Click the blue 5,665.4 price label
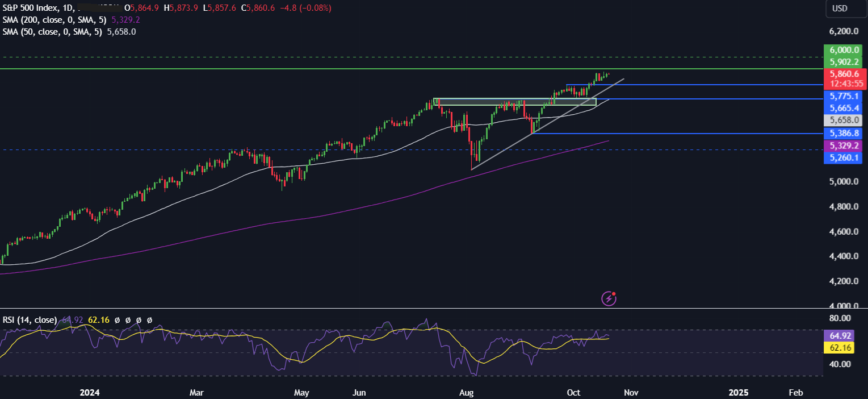 [x=844, y=108]
